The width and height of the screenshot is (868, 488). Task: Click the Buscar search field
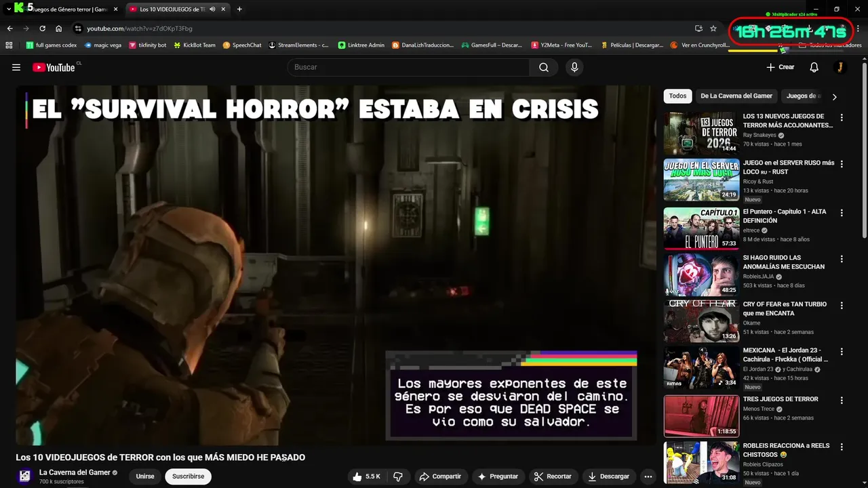pyautogui.click(x=408, y=67)
